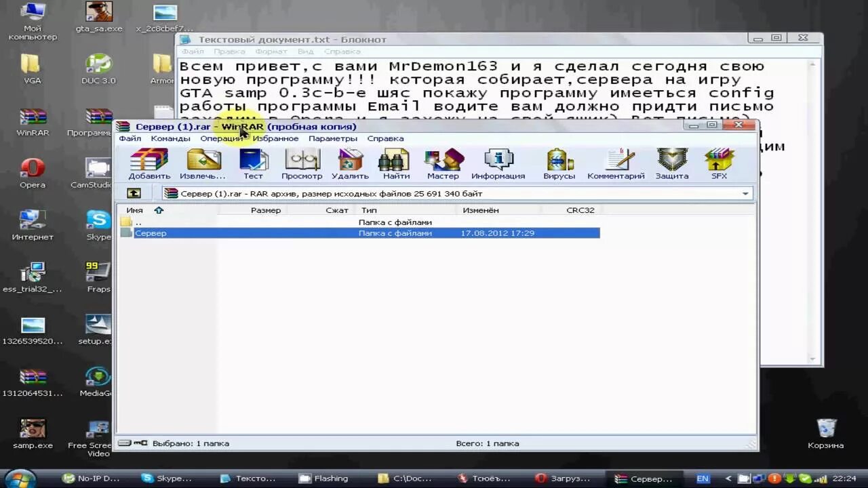
Task: Click the Защита (Protect) toolbar icon
Action: coord(672,163)
